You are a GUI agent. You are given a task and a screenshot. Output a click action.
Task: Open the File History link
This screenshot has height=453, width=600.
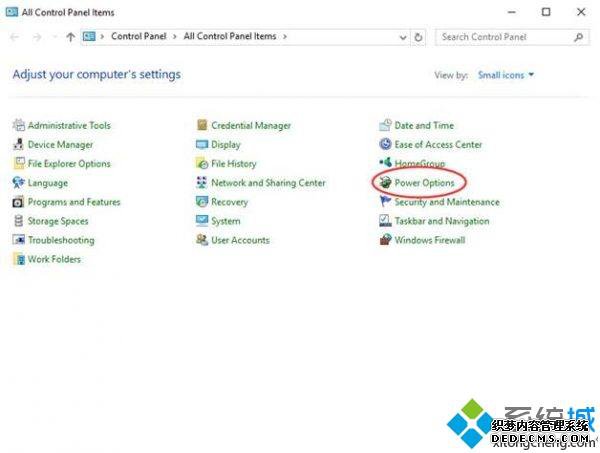tap(234, 164)
